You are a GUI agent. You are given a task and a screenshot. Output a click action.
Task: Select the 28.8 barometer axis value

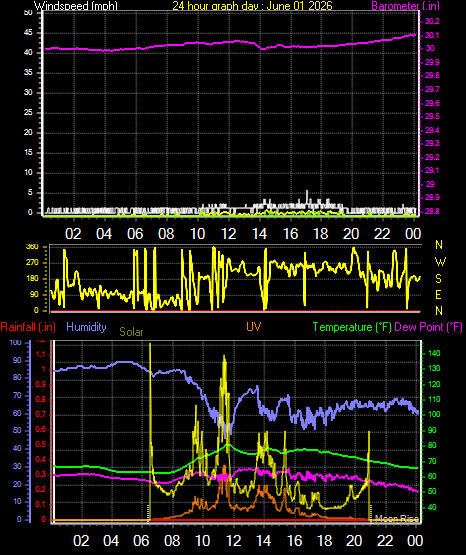432,211
